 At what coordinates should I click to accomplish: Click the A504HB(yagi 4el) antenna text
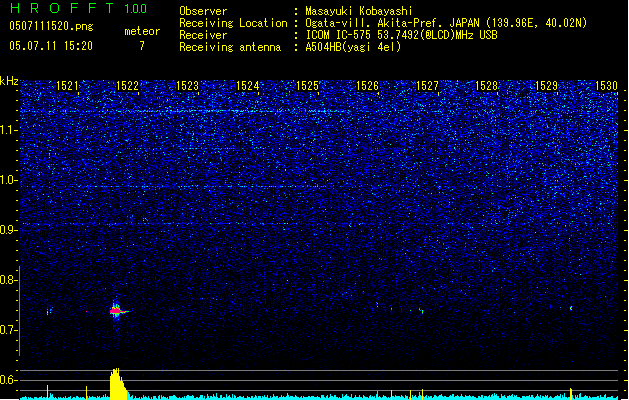coord(353,47)
